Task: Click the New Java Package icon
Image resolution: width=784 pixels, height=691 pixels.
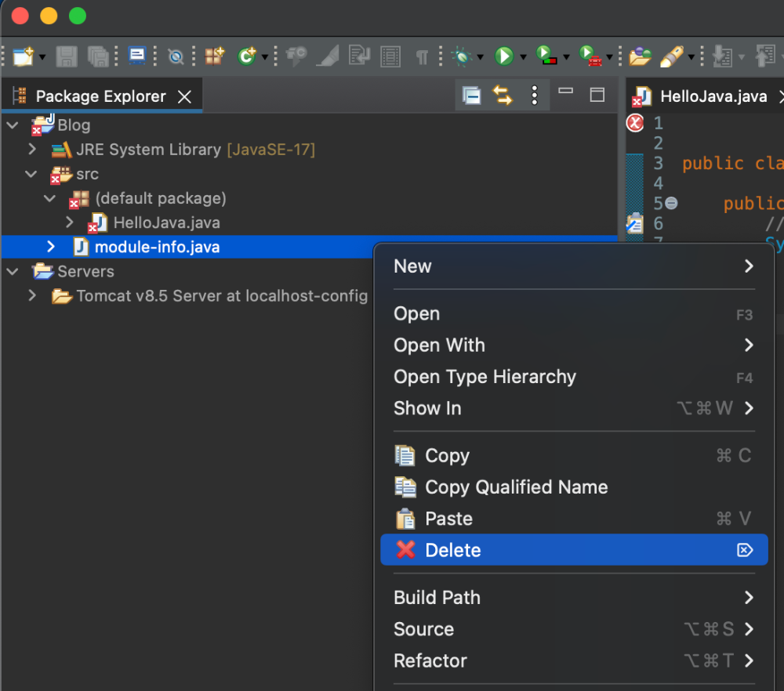Action: tap(214, 56)
